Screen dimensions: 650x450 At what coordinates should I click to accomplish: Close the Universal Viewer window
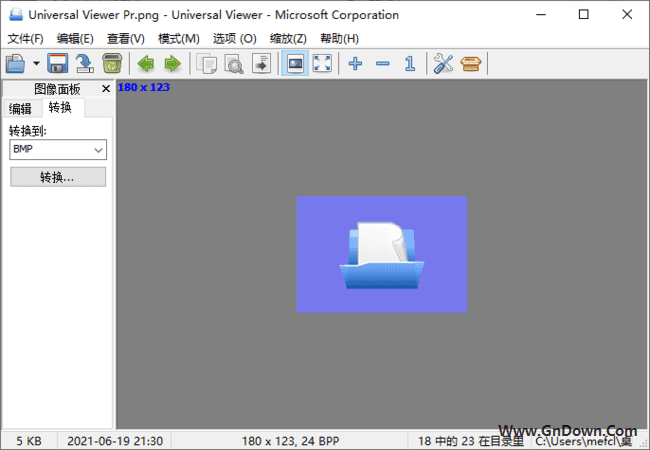[x=627, y=15]
